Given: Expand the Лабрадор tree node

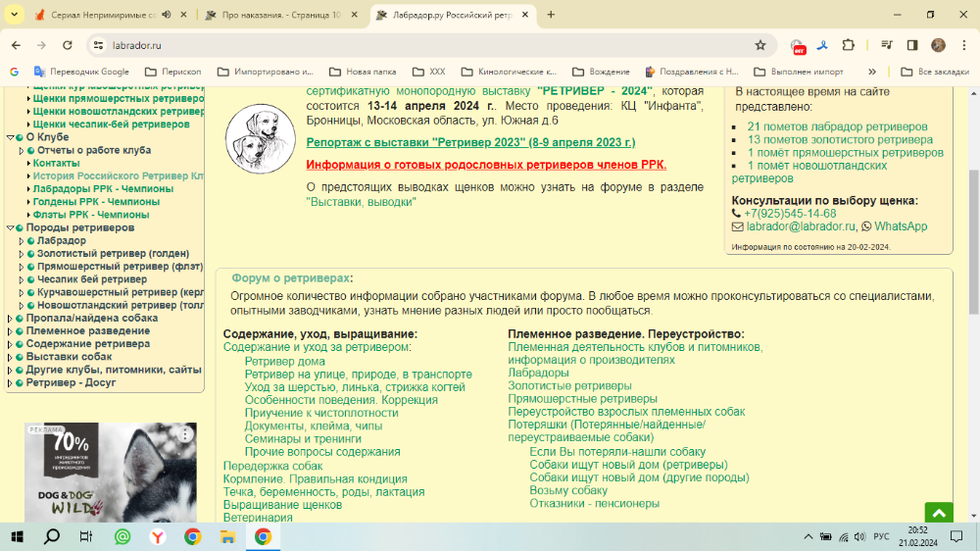Looking at the screenshot, I should [22, 241].
